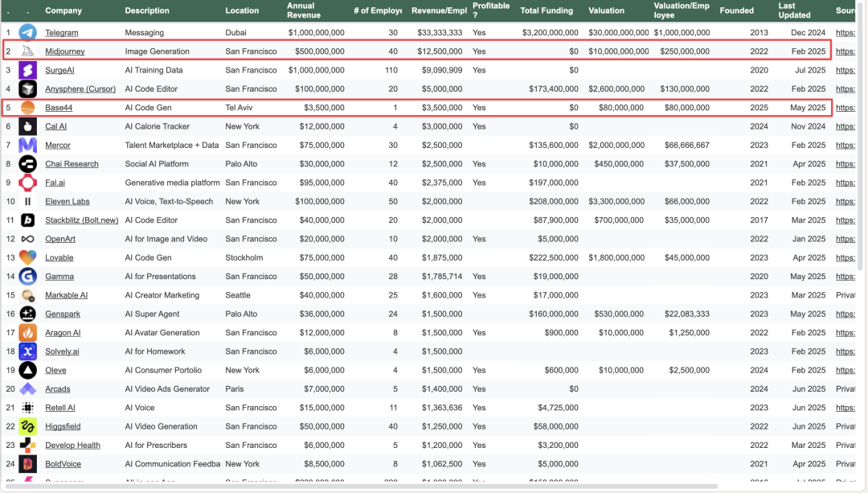868x493 pixels.
Task: Follow the Mercor company link
Action: tap(58, 145)
